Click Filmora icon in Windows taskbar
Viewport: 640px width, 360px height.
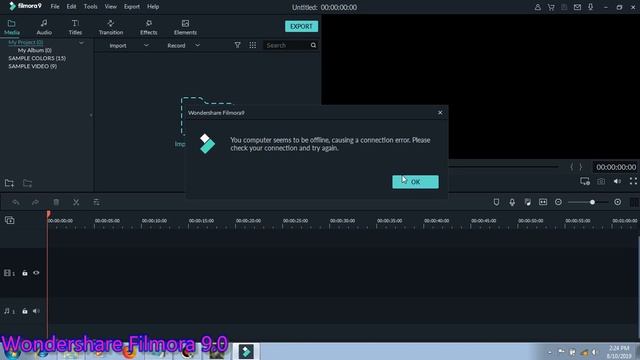coord(246,351)
